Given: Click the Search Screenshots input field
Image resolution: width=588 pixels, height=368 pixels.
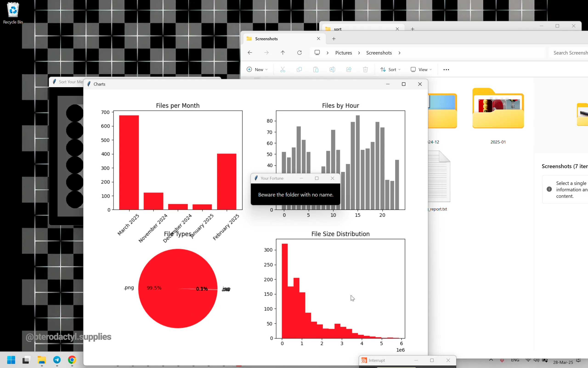Looking at the screenshot, I should click(x=568, y=53).
